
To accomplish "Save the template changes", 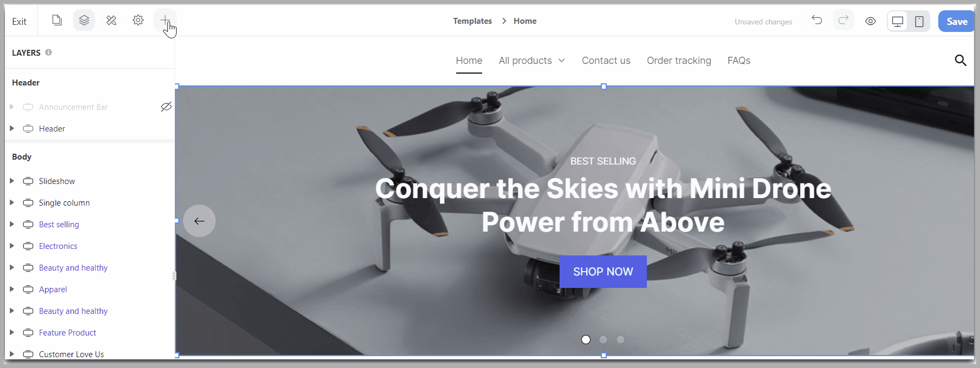I will point(956,21).
